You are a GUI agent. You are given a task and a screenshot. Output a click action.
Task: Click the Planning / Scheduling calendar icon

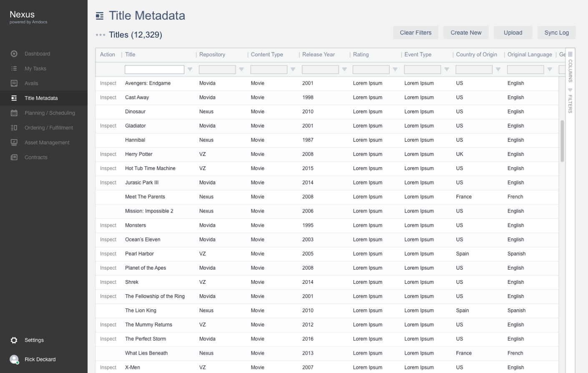point(14,113)
